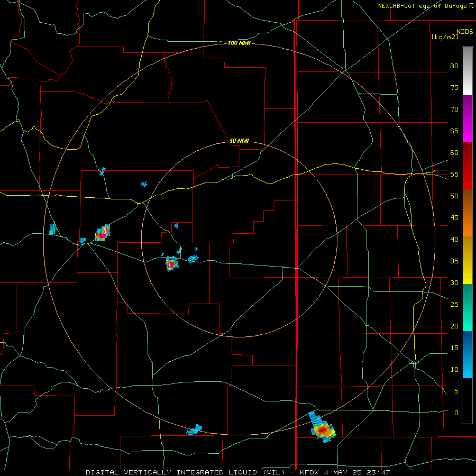Click the 50 NMI range ring label
This screenshot has height=476, width=476.
click(239, 141)
